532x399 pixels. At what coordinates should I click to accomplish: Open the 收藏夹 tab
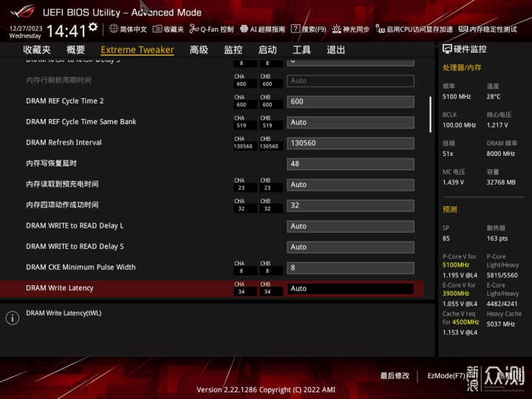(x=37, y=50)
